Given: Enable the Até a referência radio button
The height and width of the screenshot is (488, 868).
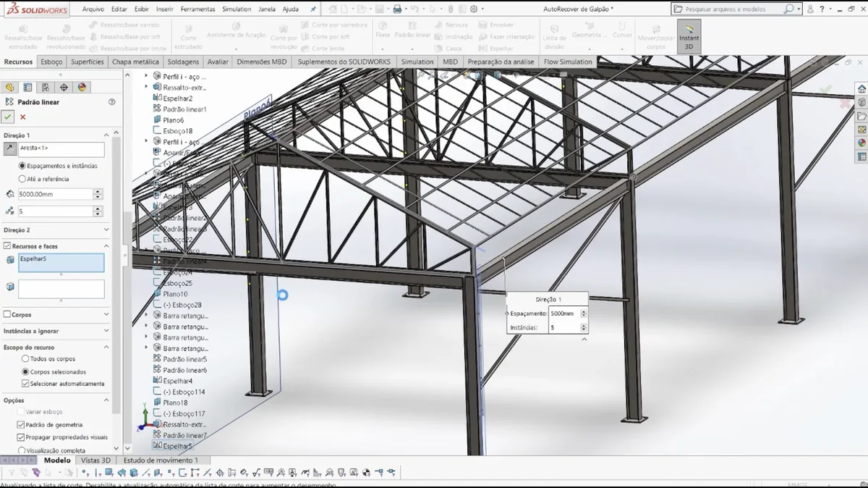Looking at the screenshot, I should point(22,178).
